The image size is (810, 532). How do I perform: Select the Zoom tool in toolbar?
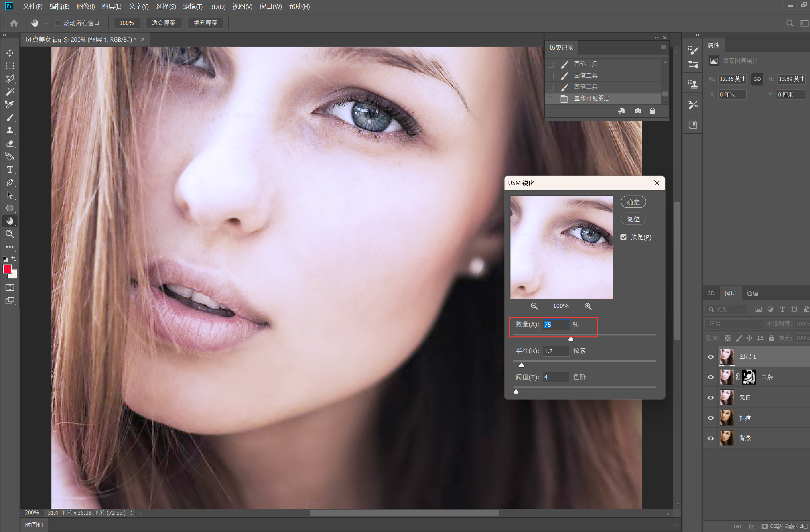pyautogui.click(x=10, y=234)
